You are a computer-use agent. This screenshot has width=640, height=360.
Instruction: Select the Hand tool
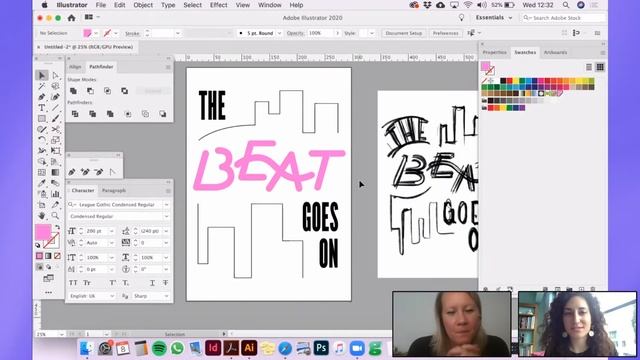(42, 216)
